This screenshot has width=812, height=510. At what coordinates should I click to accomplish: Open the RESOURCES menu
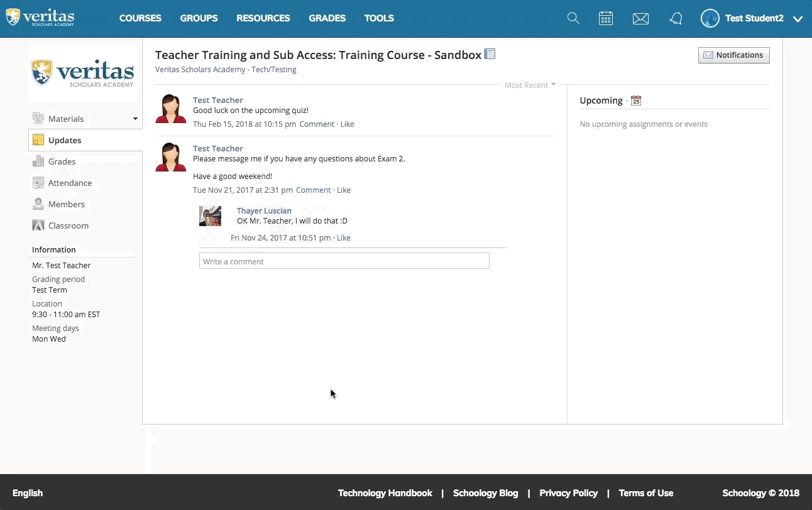[x=263, y=18]
